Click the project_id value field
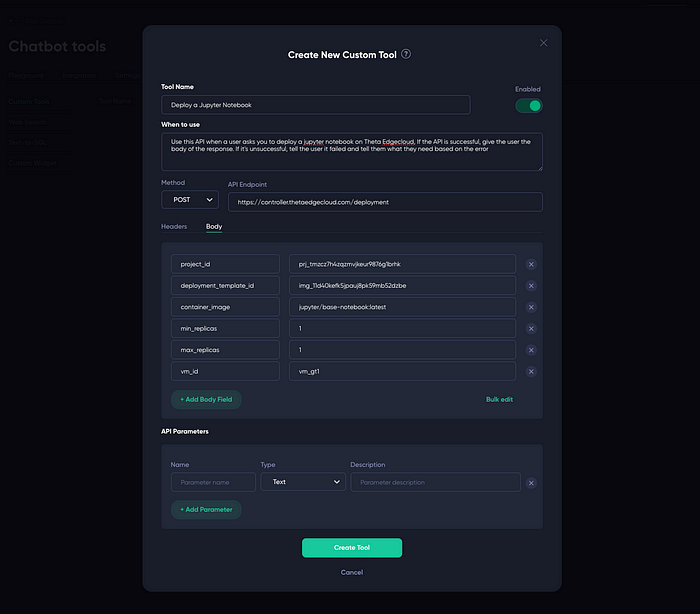 click(x=403, y=264)
